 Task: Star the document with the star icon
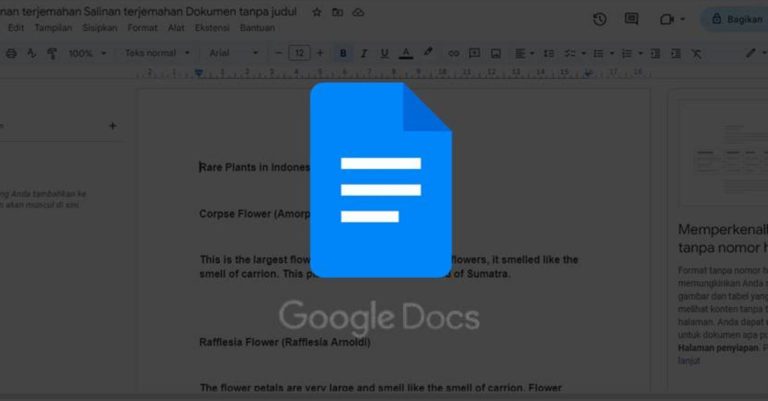[x=317, y=12]
